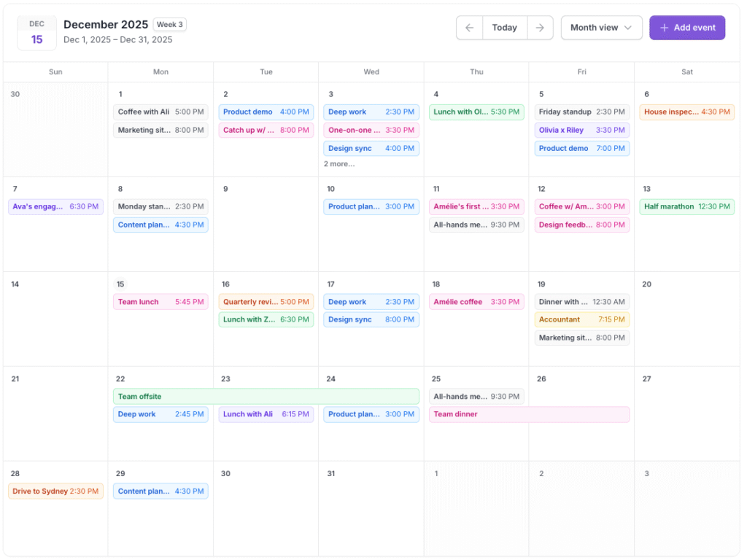Select Amélie coffee event on Dec 18
The width and height of the screenshot is (747, 560).
tap(476, 302)
